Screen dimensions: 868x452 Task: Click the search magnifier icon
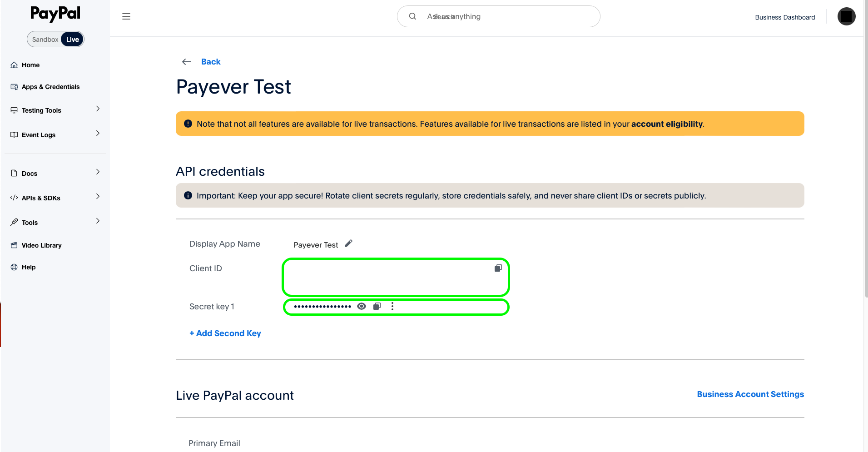point(412,16)
